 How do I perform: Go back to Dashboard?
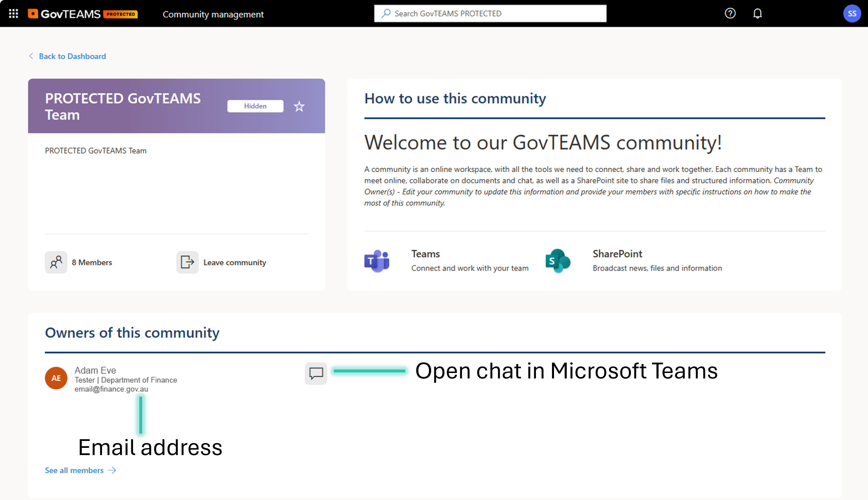click(x=73, y=56)
